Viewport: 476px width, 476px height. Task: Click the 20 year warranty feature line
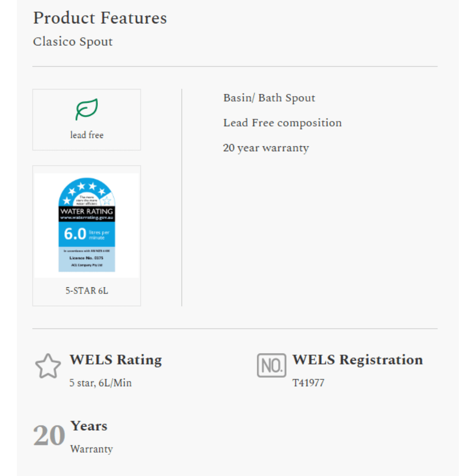point(266,148)
